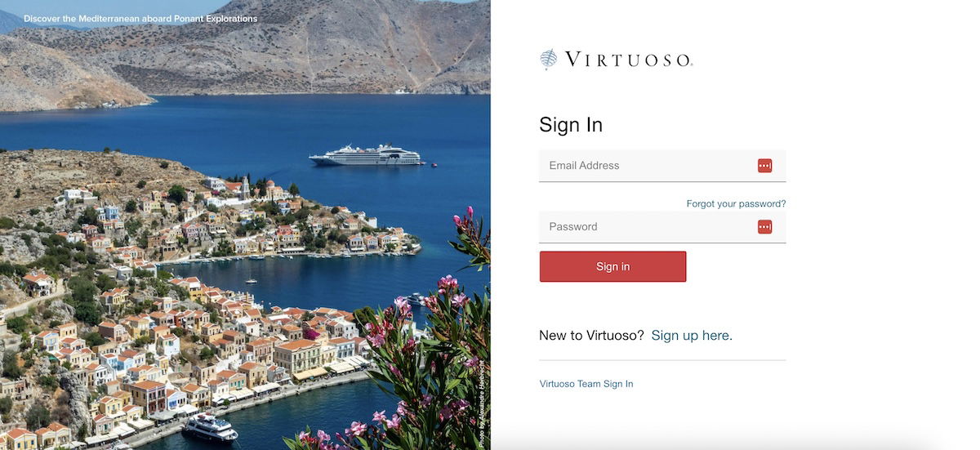This screenshot has height=450, width=980.
Task: Open the Virtuoso Team Sign In link
Action: click(x=586, y=384)
